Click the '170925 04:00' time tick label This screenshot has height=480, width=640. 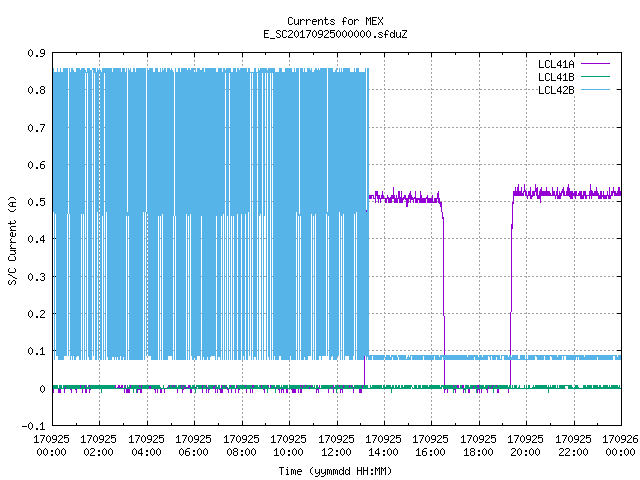[146, 446]
